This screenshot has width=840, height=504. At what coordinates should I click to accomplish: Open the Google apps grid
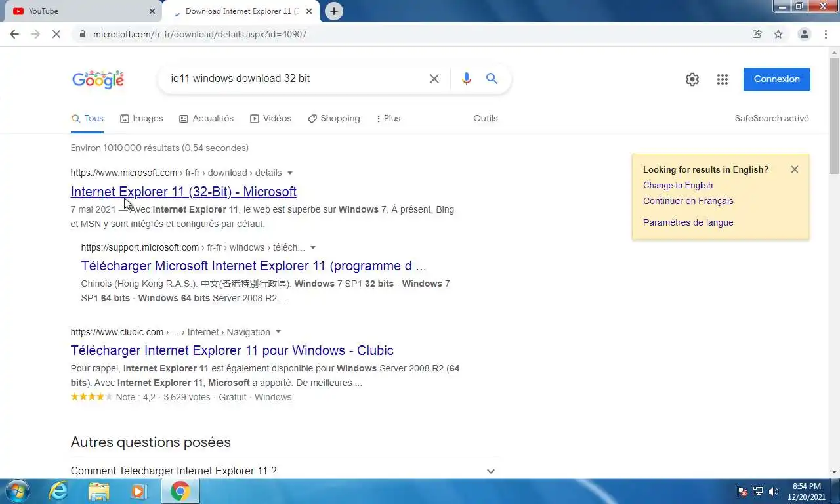click(723, 79)
